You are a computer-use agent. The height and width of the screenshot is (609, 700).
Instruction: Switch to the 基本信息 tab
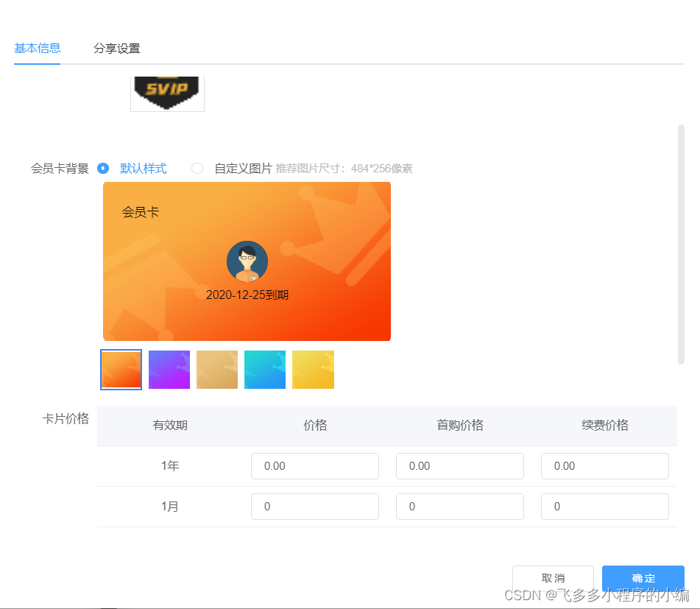(x=37, y=48)
